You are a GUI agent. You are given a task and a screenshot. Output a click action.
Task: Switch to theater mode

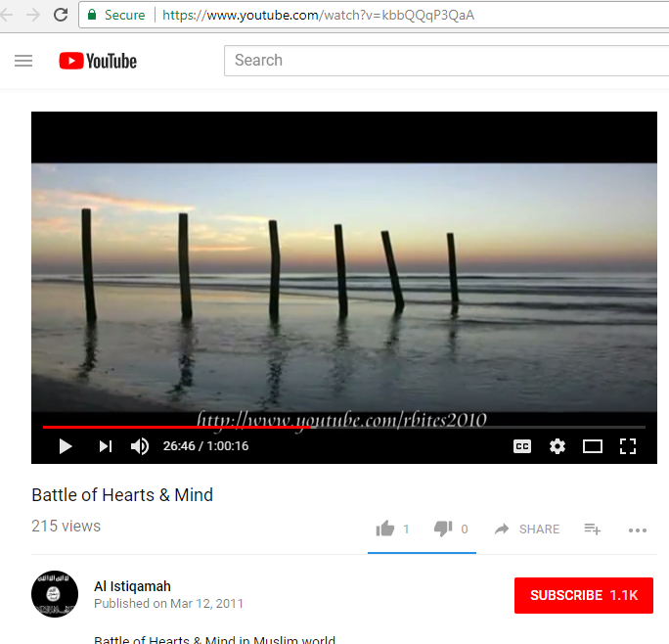point(593,446)
